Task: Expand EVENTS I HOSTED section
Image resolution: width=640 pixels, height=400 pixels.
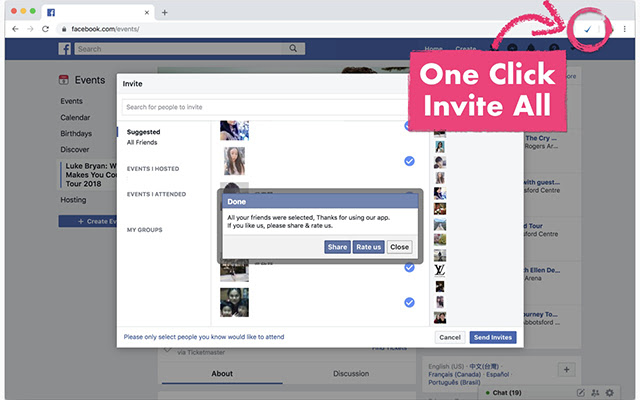Action: (x=153, y=169)
